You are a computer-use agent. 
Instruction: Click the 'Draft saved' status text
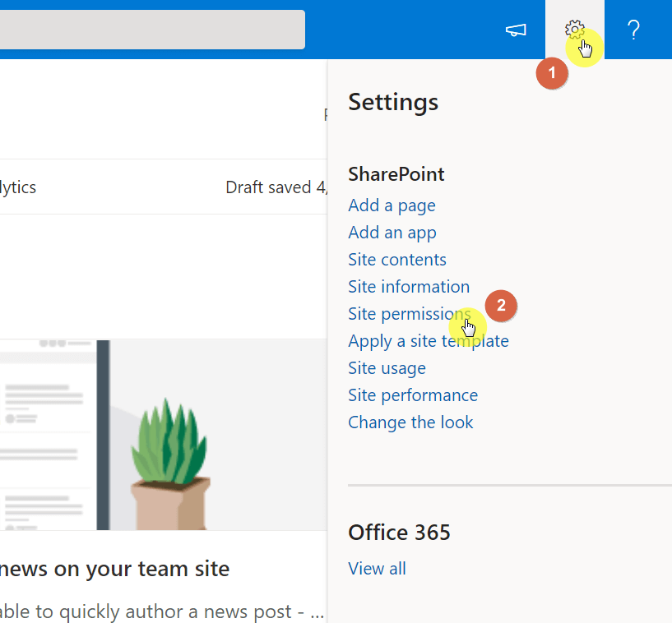point(276,187)
